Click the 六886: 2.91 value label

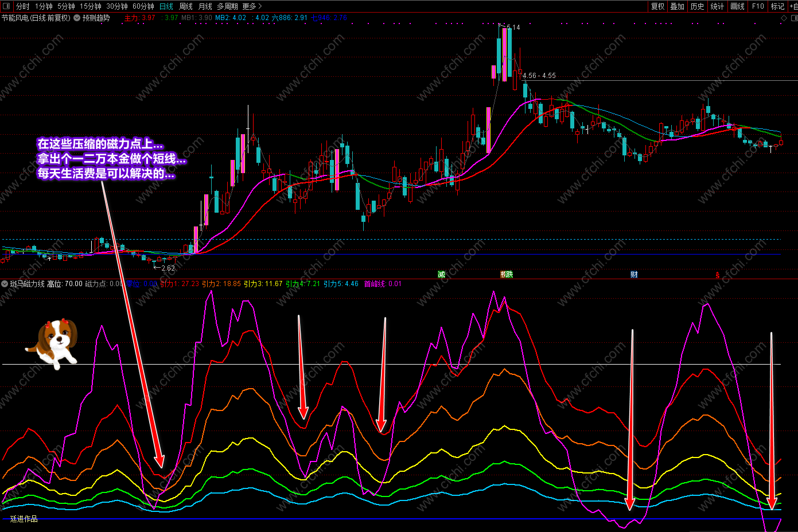[289, 18]
